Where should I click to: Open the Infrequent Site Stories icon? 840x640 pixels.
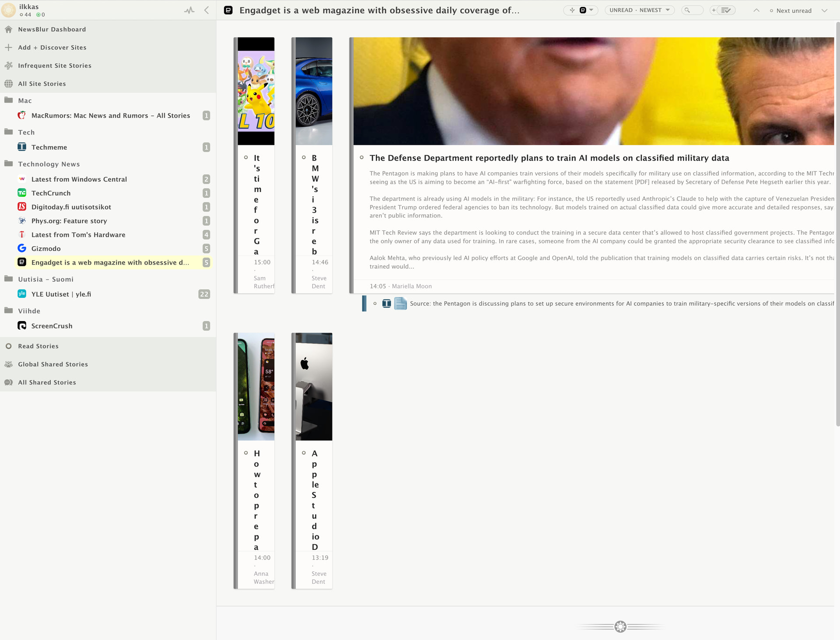pos(8,66)
